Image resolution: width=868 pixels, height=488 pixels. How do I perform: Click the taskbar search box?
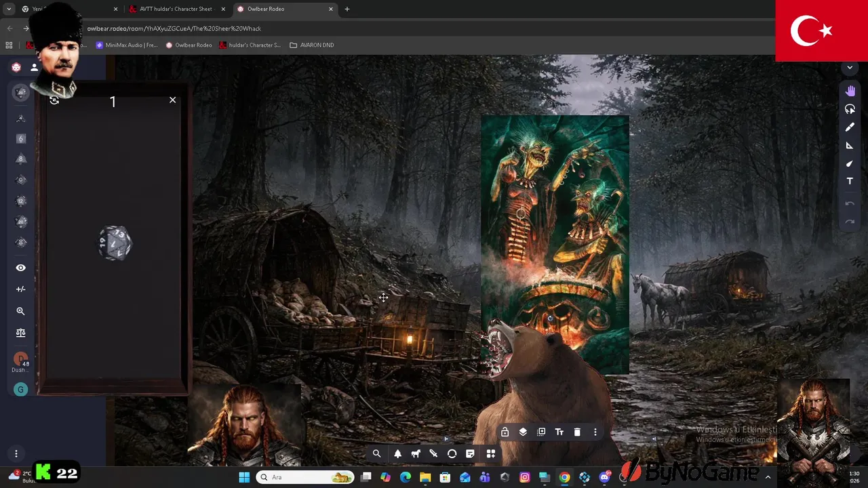click(x=306, y=477)
